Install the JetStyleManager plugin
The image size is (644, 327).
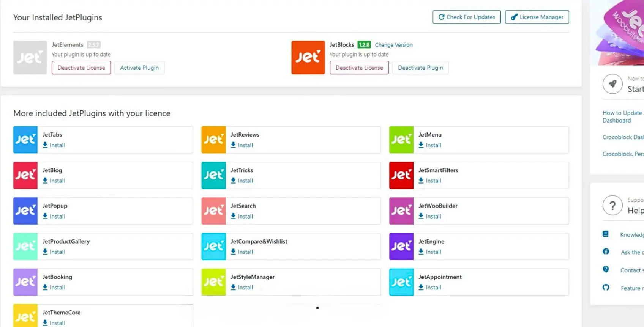(x=242, y=288)
